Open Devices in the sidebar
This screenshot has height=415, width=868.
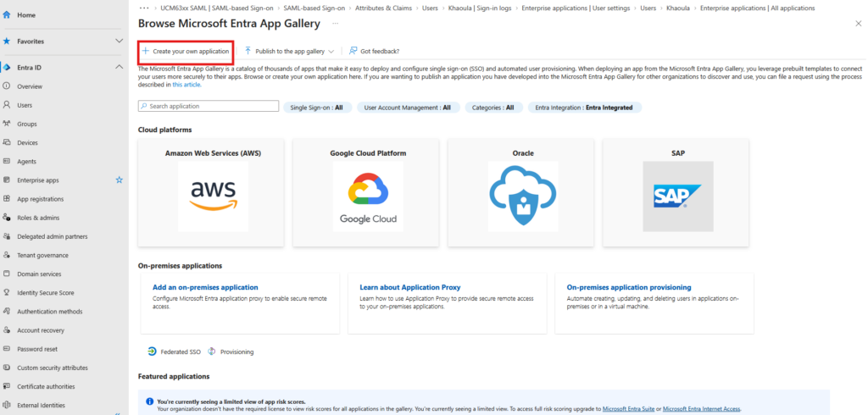click(27, 143)
